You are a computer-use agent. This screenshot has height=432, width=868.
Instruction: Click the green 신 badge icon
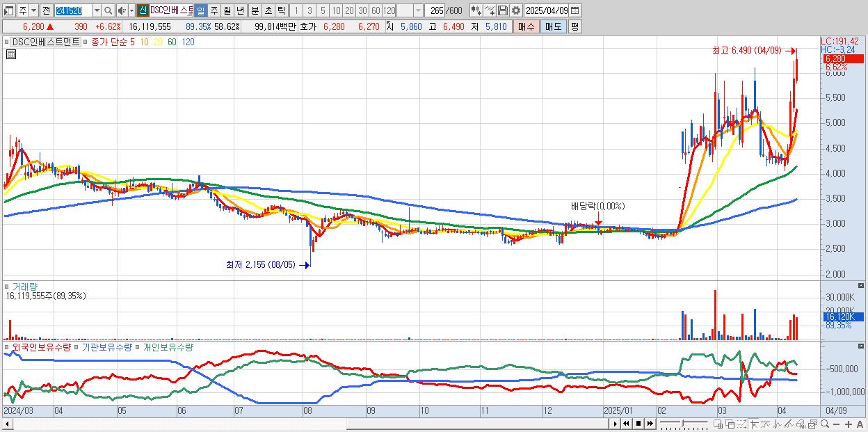point(143,10)
